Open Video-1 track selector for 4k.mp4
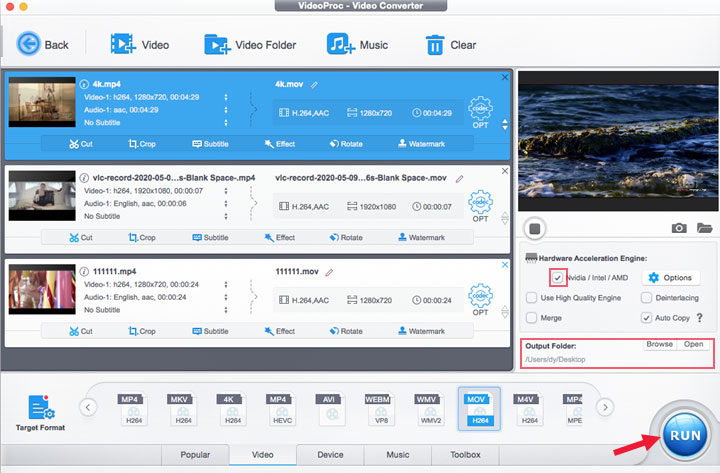This screenshot has width=720, height=473. 225,97
